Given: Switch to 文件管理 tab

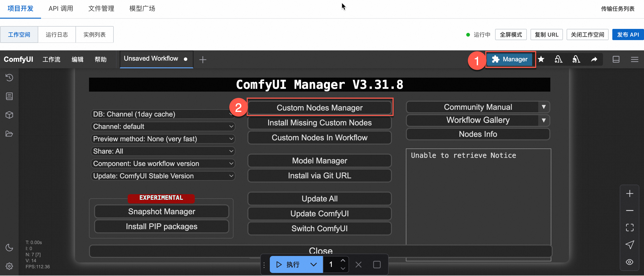Looking at the screenshot, I should coord(101,8).
